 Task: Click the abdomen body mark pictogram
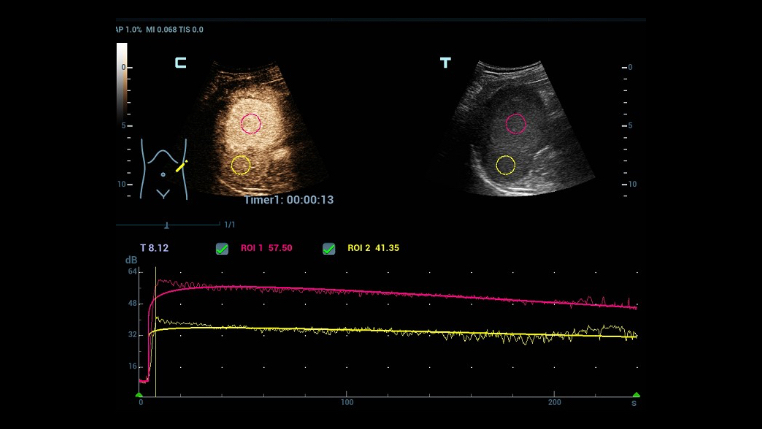click(x=163, y=169)
